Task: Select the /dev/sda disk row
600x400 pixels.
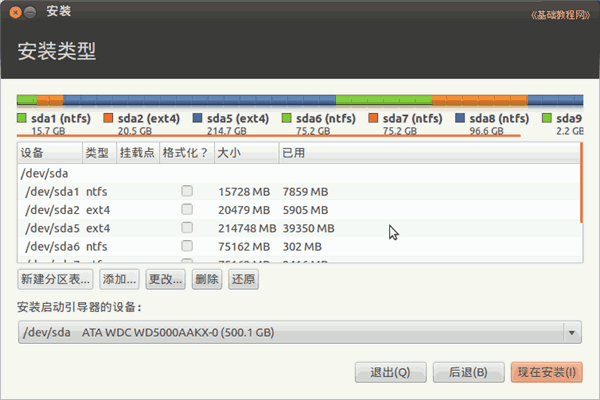Action: point(298,173)
